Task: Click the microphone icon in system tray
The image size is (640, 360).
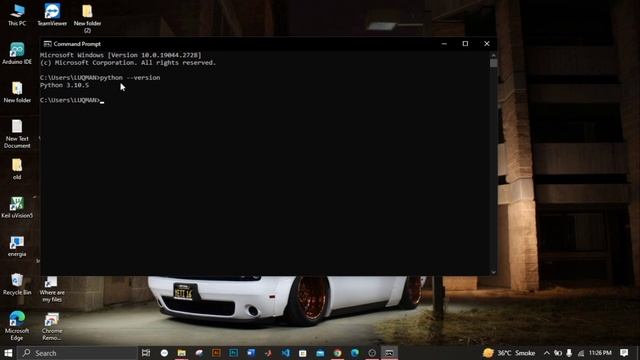Action: 569,353
